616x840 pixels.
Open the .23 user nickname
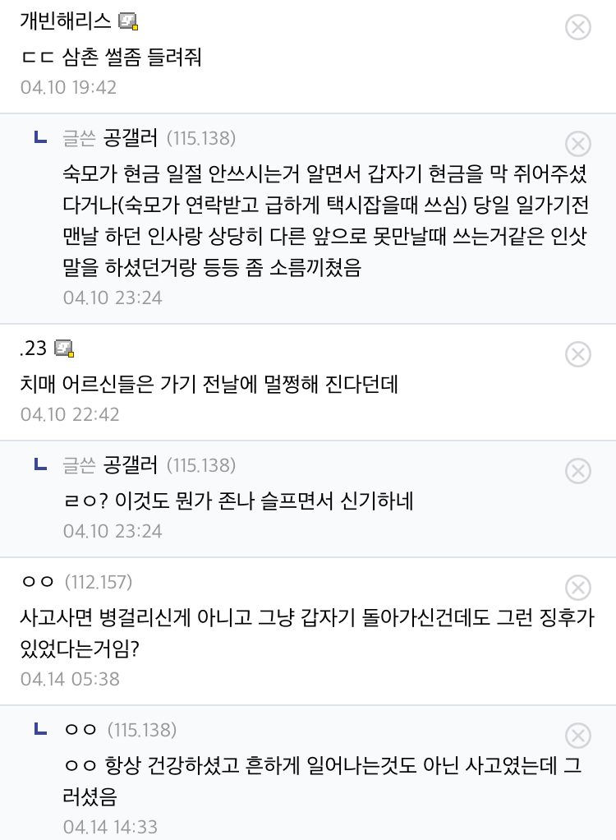coord(33,348)
